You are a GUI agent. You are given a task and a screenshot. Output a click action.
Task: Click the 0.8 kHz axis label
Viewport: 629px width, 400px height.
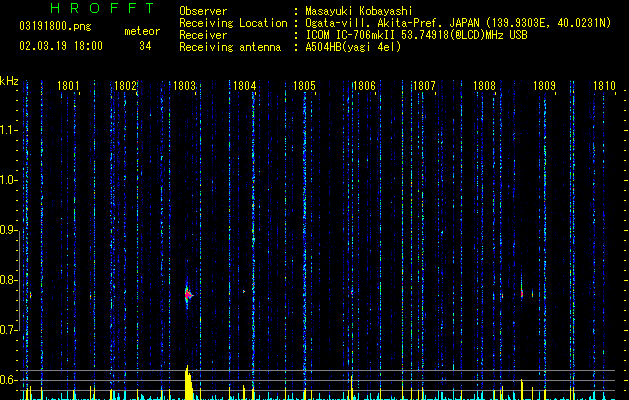coord(8,280)
